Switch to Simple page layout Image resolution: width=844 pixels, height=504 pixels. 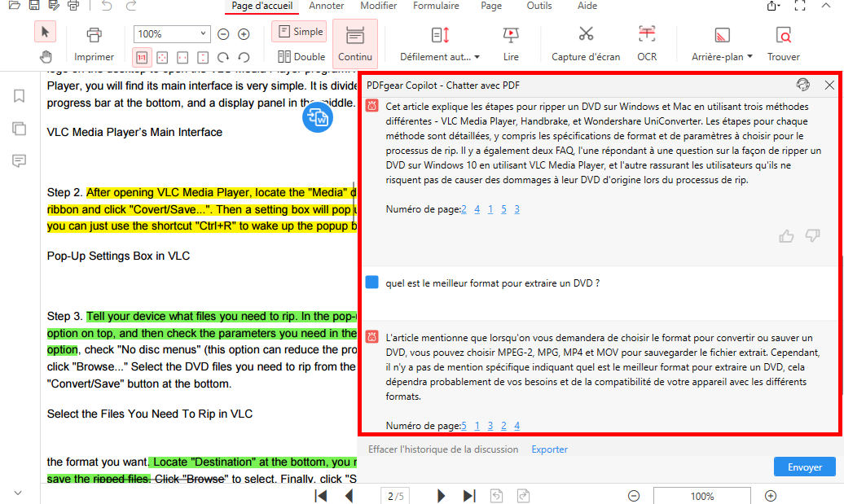click(x=298, y=31)
